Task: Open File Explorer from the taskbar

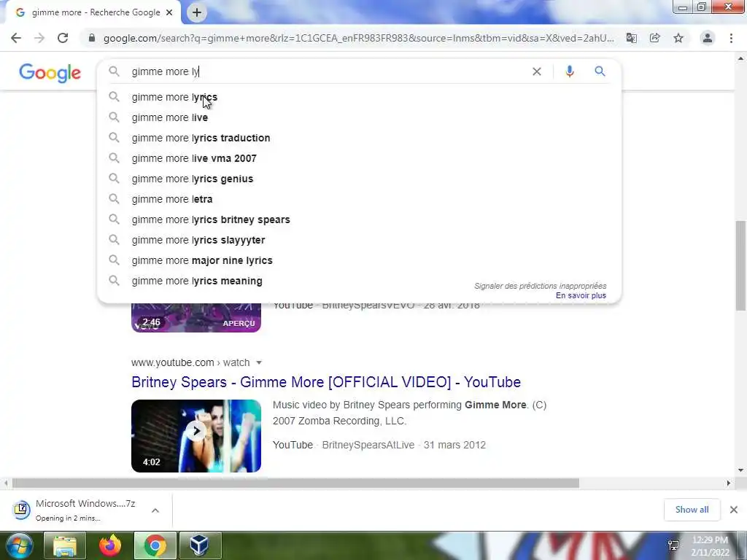Action: tap(65, 545)
